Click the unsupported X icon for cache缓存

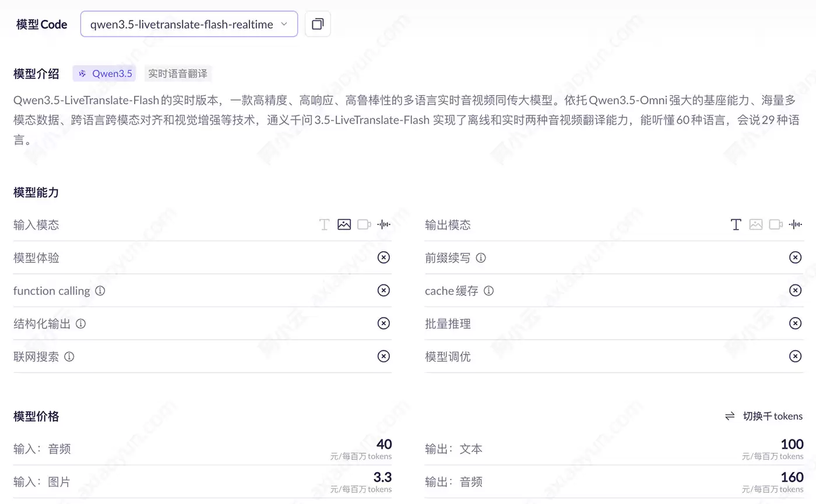coord(795,290)
